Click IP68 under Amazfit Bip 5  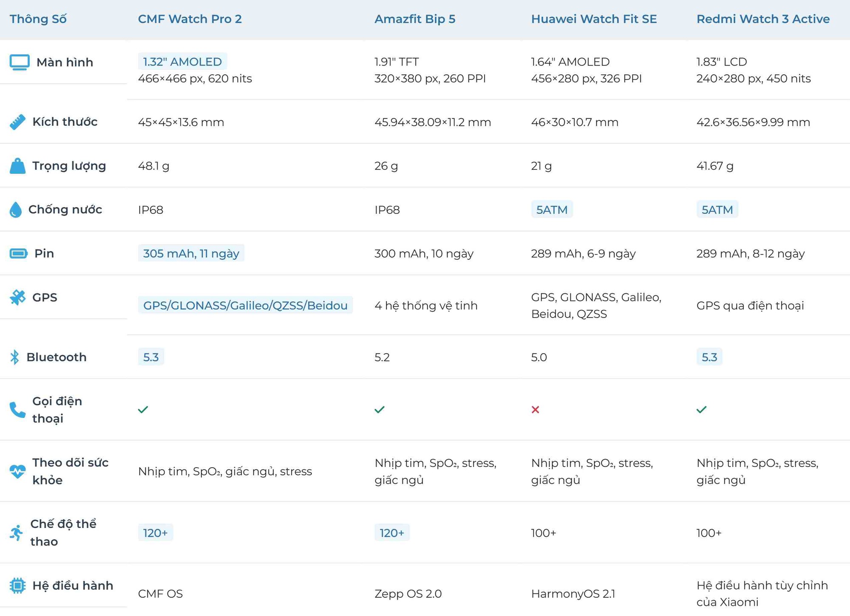coord(387,210)
